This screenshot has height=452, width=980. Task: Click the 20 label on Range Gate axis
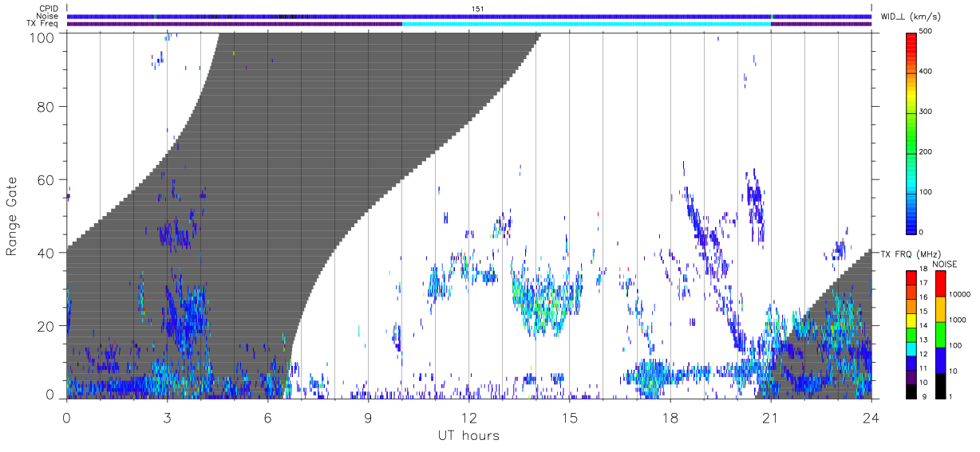tap(46, 326)
